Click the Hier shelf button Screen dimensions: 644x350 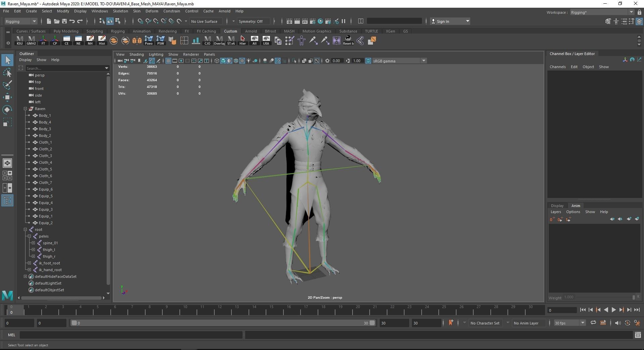tap(243, 41)
